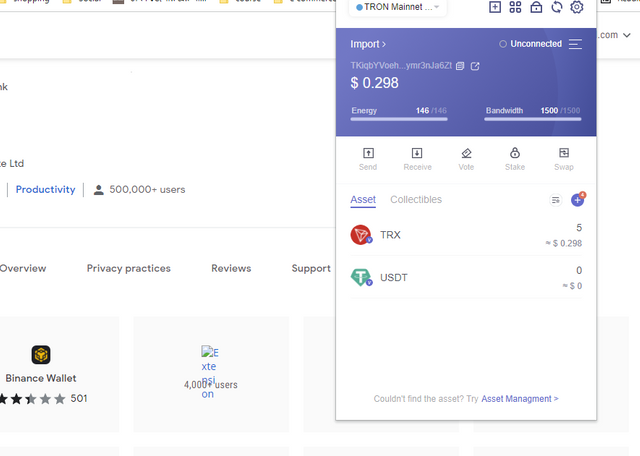Click the truncated wallet address text

click(x=401, y=65)
